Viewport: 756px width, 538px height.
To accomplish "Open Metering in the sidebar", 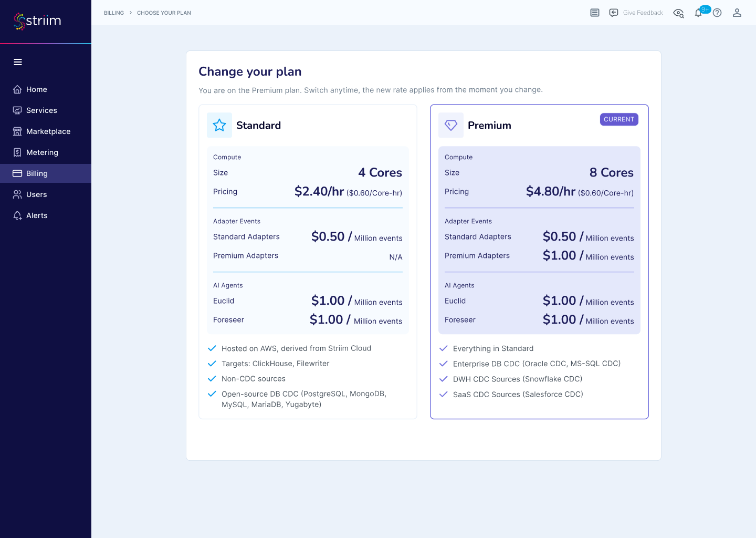I will pyautogui.click(x=46, y=152).
